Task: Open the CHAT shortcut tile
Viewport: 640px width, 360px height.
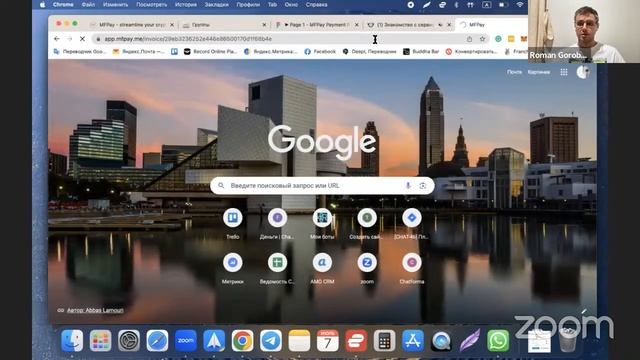Action: 411,222
